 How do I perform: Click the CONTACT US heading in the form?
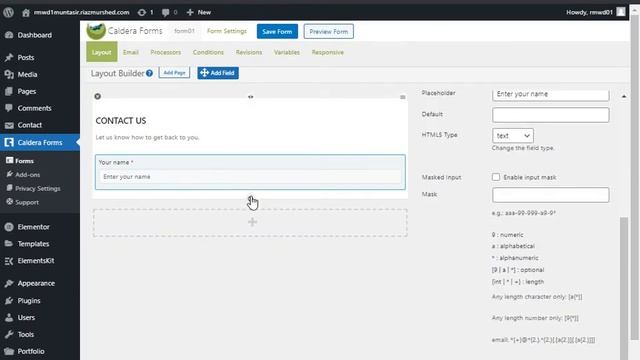click(121, 121)
